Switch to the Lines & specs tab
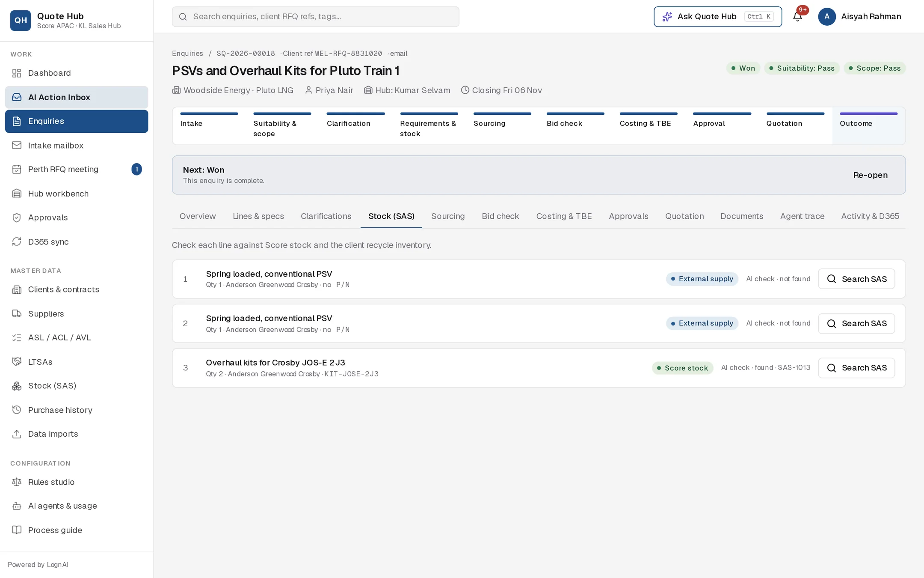The image size is (924, 578). click(x=258, y=216)
